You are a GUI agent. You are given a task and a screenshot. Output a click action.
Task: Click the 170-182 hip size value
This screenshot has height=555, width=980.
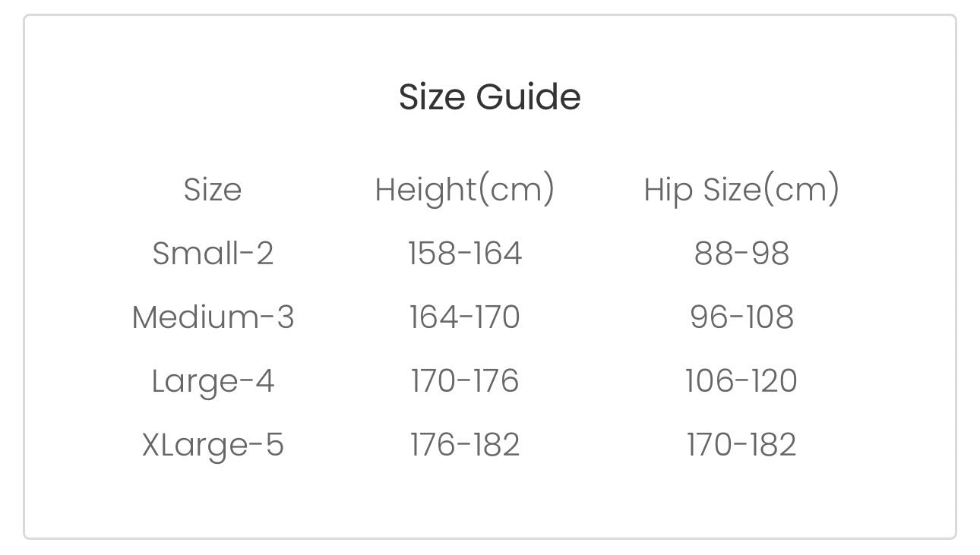coord(741,444)
